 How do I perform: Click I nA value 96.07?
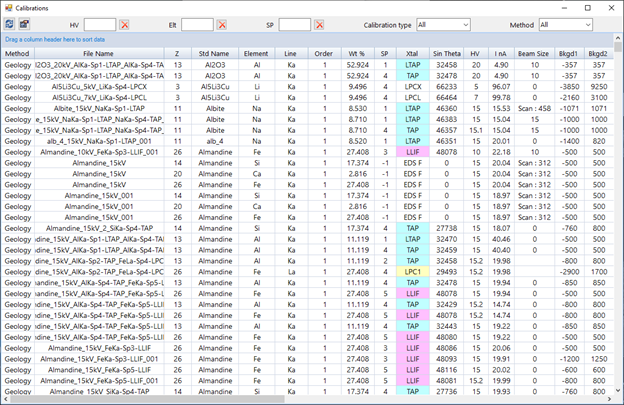click(x=501, y=87)
